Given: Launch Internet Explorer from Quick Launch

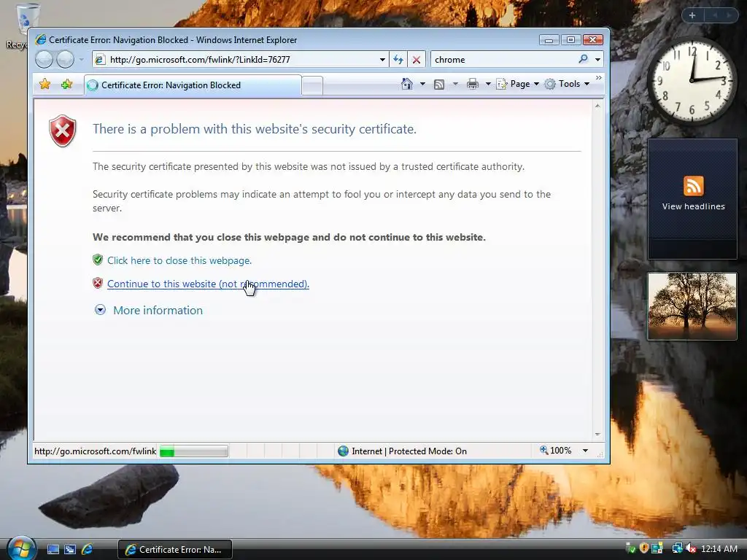Looking at the screenshot, I should point(88,550).
